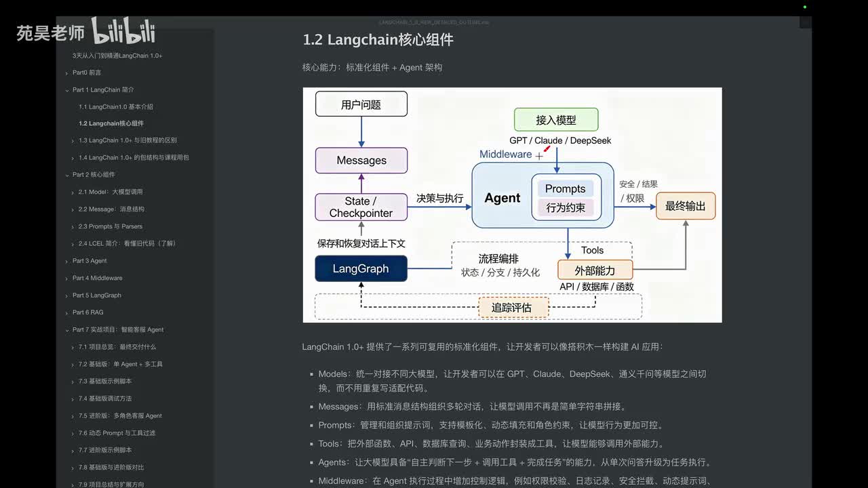Go to 1.1 LangChain1.0 基本介绍
The width and height of the screenshot is (868, 488).
116,106
